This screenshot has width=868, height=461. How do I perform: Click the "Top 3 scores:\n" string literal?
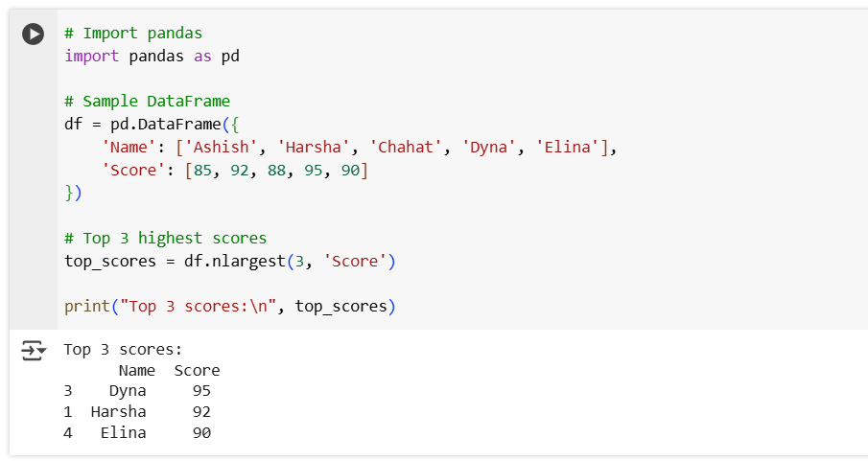point(211,307)
